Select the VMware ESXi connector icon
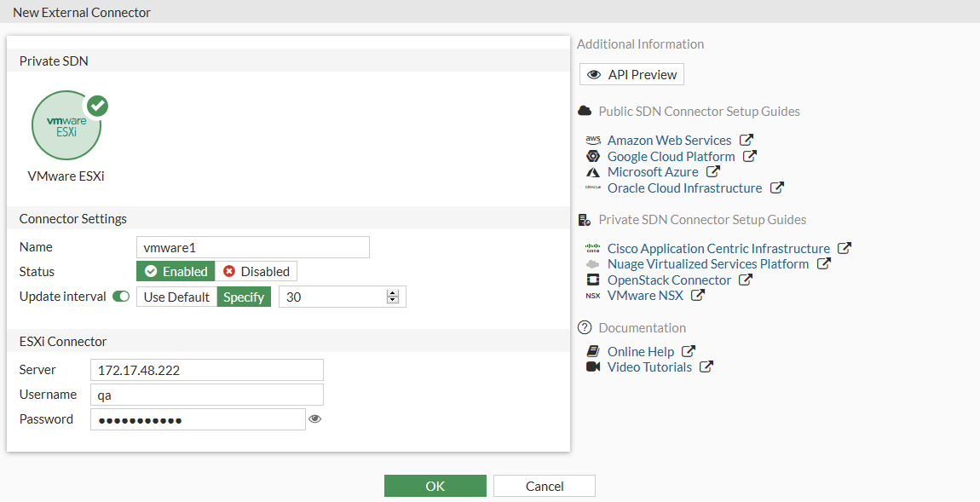Viewport: 980px width, 502px height. [66, 126]
